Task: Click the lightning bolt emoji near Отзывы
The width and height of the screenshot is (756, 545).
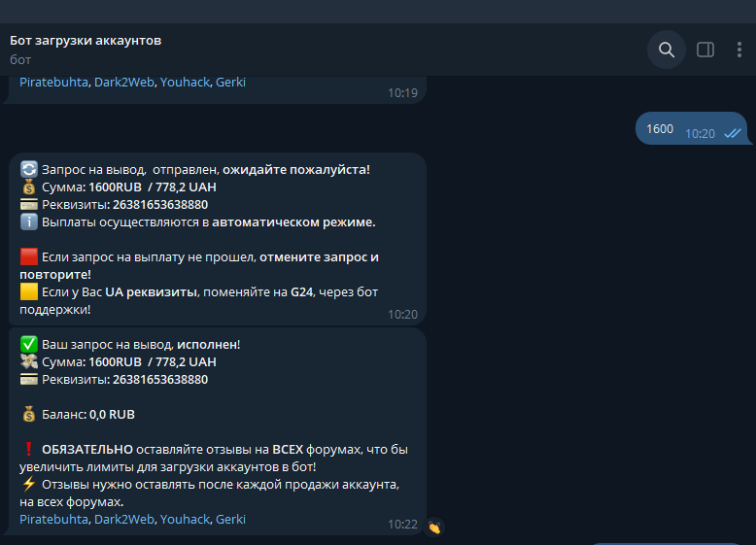Action: pos(28,484)
